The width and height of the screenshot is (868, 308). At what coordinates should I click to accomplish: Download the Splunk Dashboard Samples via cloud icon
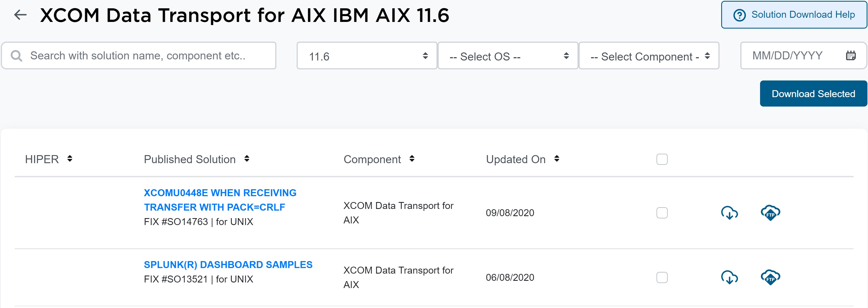click(x=729, y=278)
